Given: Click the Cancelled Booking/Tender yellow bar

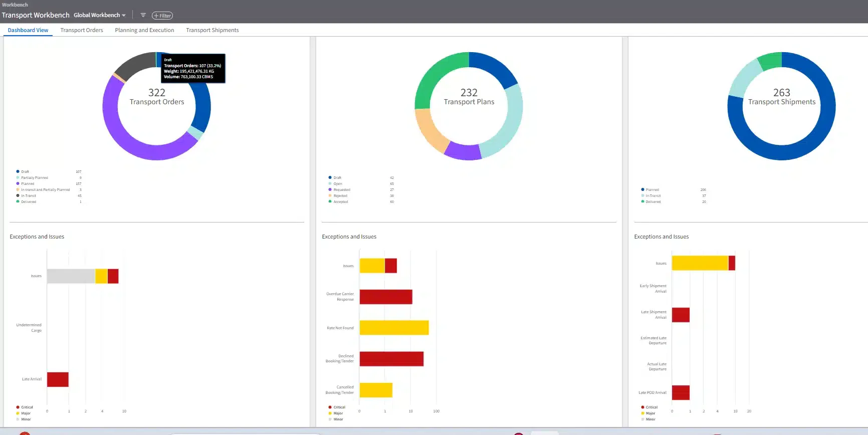Looking at the screenshot, I should pos(376,390).
